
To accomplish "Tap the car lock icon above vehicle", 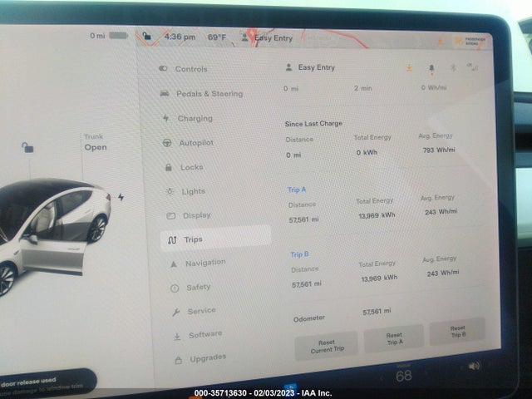I will (x=27, y=148).
